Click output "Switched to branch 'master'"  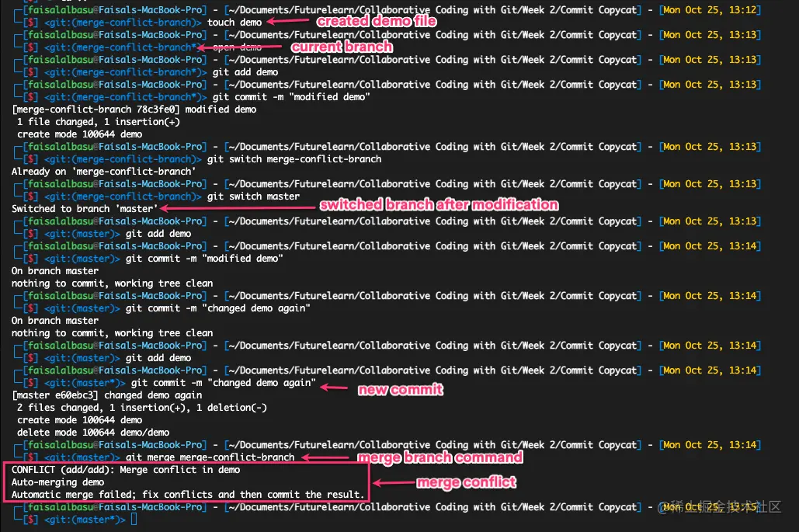coord(85,208)
